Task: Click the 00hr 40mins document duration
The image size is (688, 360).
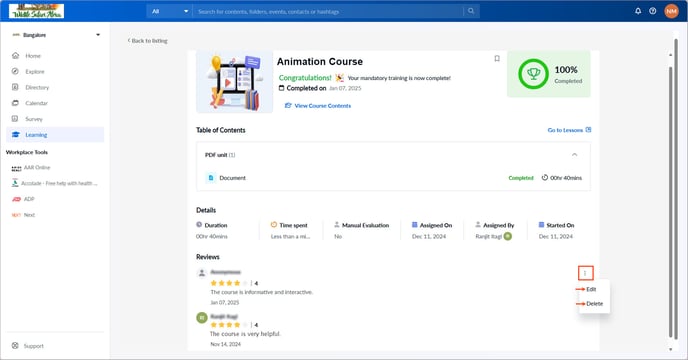Action: [566, 178]
